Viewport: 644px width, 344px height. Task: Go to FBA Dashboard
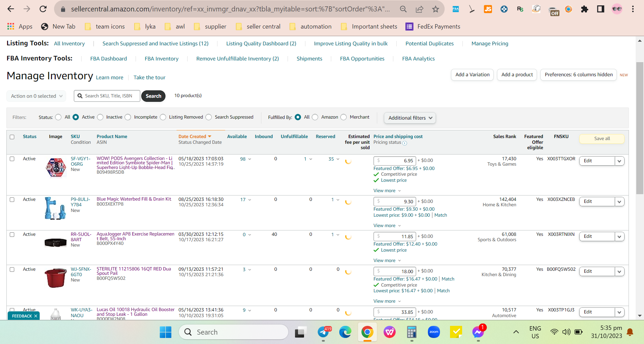108,59
